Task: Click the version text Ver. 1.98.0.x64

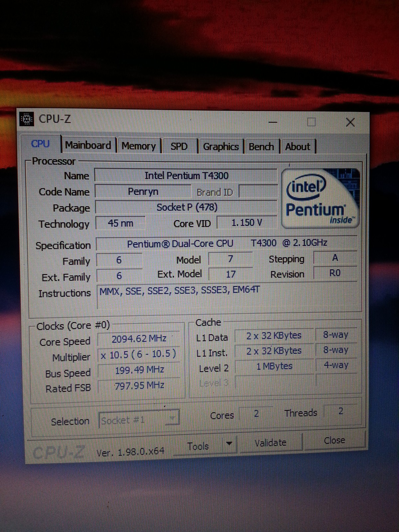Action: click(x=130, y=452)
